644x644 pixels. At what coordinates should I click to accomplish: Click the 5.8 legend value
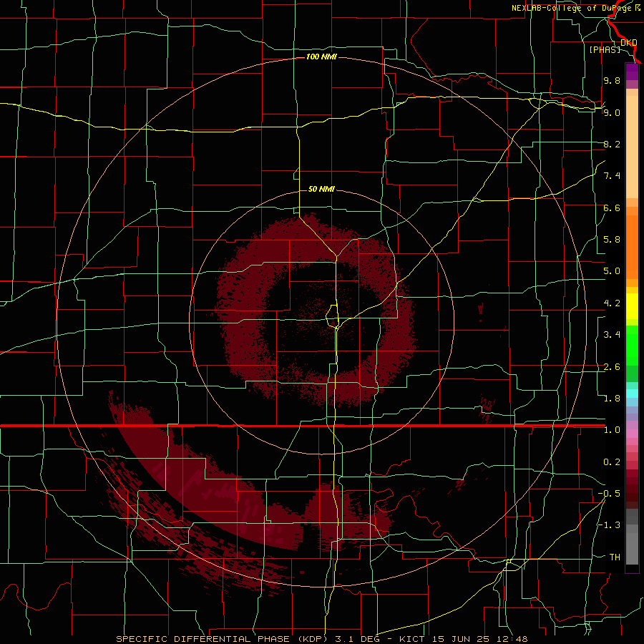click(x=612, y=240)
